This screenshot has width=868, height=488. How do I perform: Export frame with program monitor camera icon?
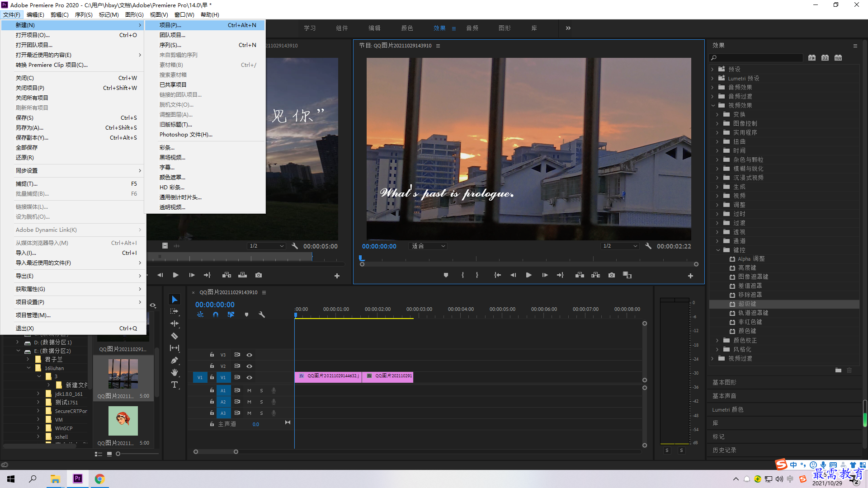click(x=612, y=275)
